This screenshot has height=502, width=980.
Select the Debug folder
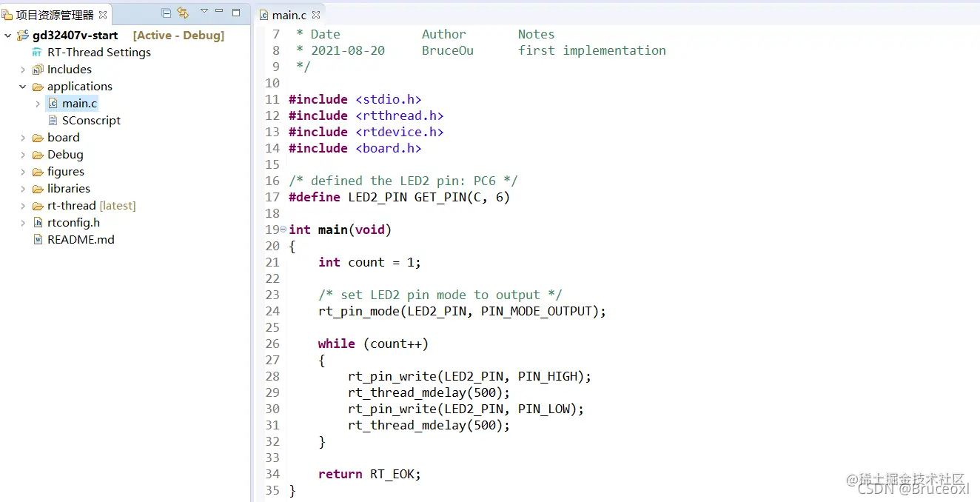tap(65, 155)
